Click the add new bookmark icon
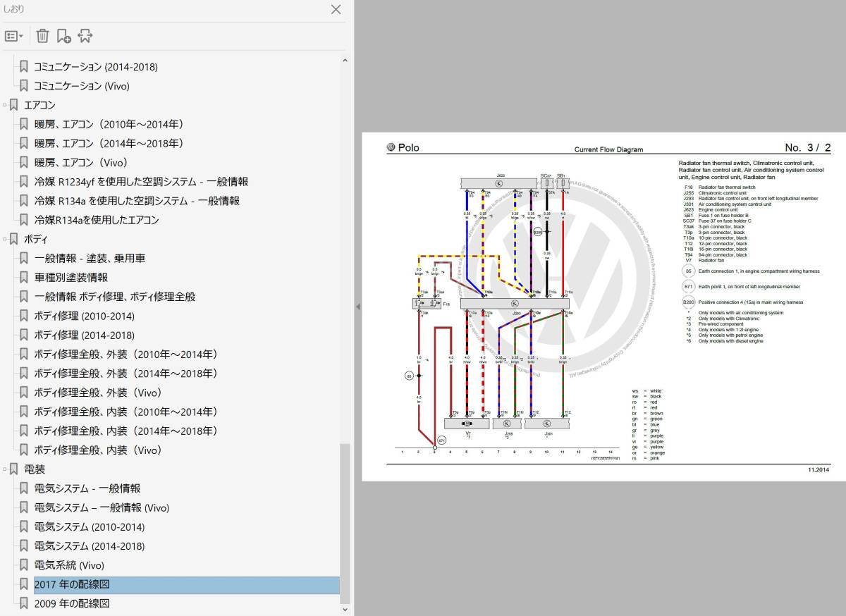 (x=63, y=36)
